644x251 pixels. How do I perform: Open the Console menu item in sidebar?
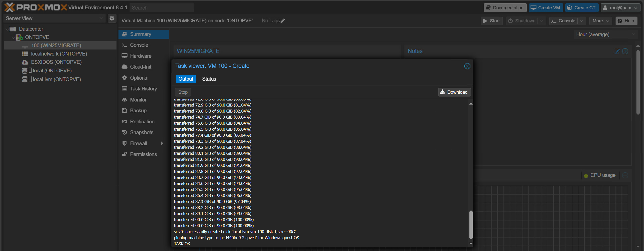pyautogui.click(x=144, y=45)
